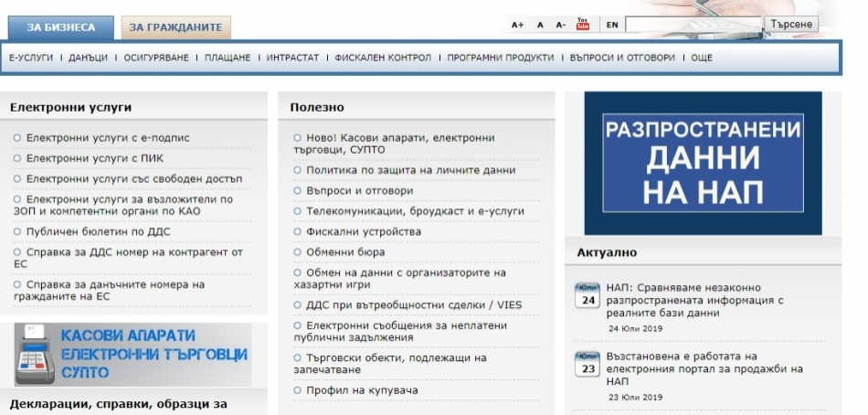This screenshot has height=415, width=868.
Task: Open the ФИСКАЛЕН КОНТРОЛ menu
Action: (383, 58)
